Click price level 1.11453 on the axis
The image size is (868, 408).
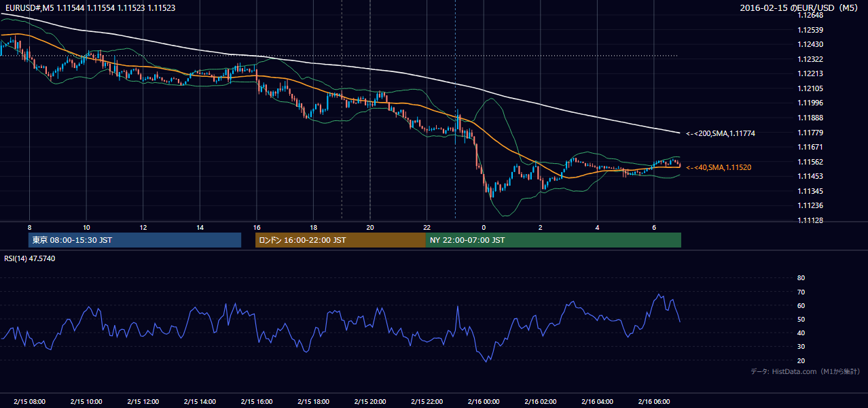point(811,176)
